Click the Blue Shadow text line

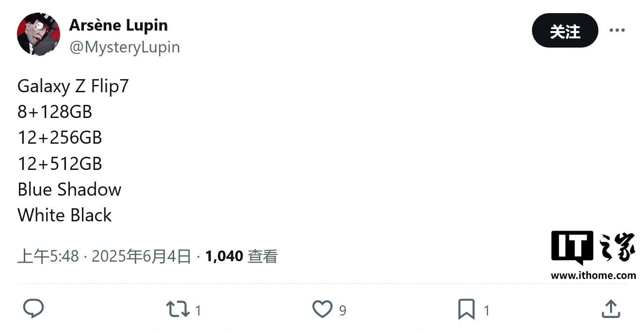coord(69,189)
